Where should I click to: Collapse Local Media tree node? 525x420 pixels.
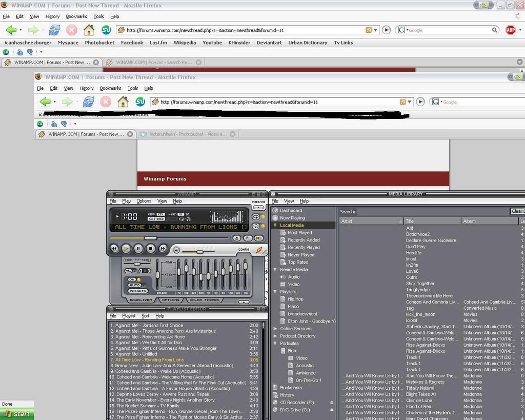[x=275, y=225]
